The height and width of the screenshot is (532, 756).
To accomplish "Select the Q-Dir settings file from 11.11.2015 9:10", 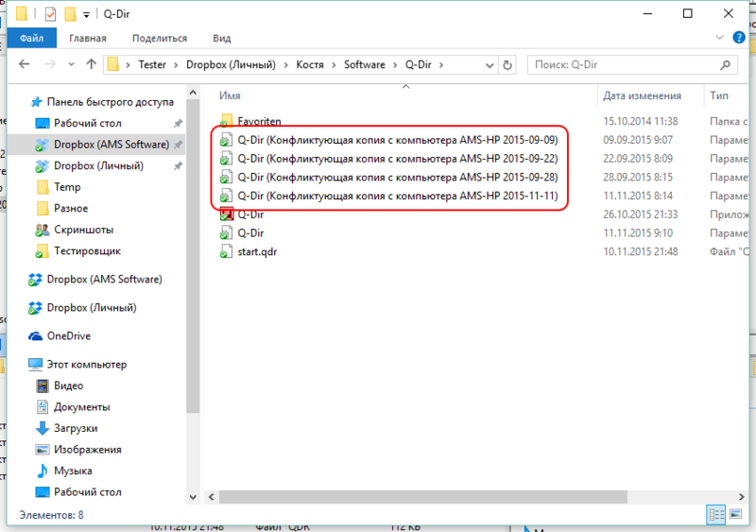I will click(250, 233).
